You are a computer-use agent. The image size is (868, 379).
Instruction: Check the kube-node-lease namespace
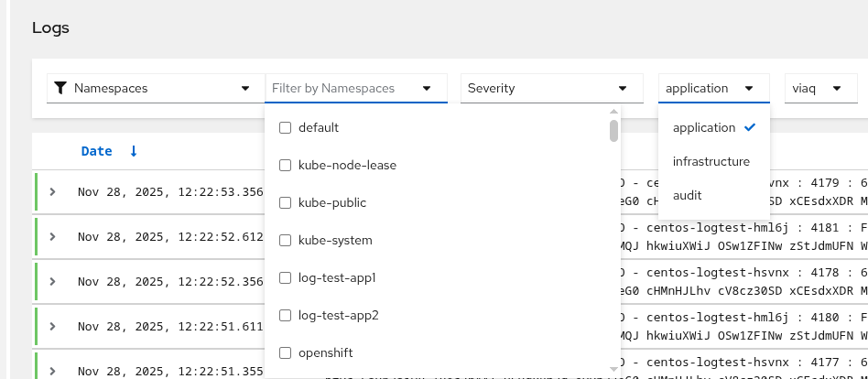pos(285,166)
